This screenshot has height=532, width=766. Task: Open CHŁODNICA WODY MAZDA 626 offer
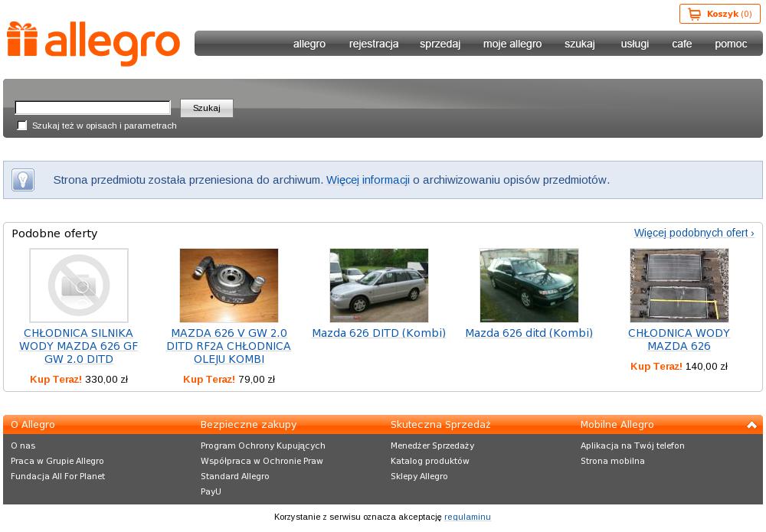pos(679,340)
